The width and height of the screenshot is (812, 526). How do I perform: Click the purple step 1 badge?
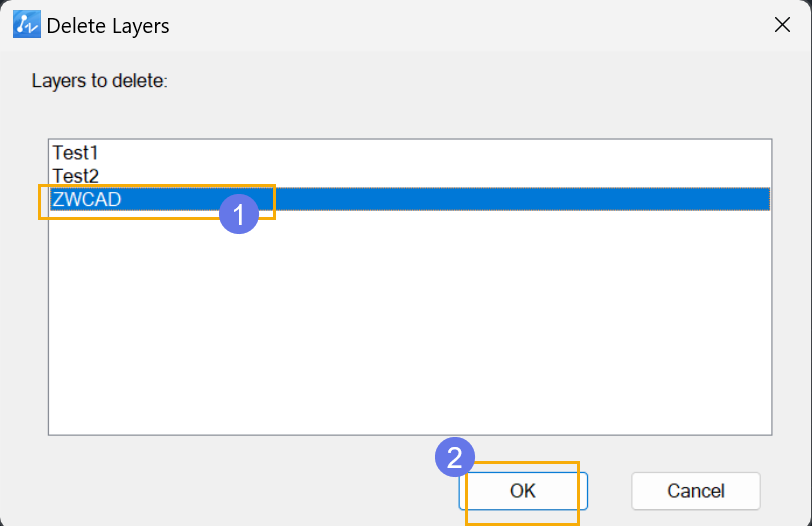point(239,214)
